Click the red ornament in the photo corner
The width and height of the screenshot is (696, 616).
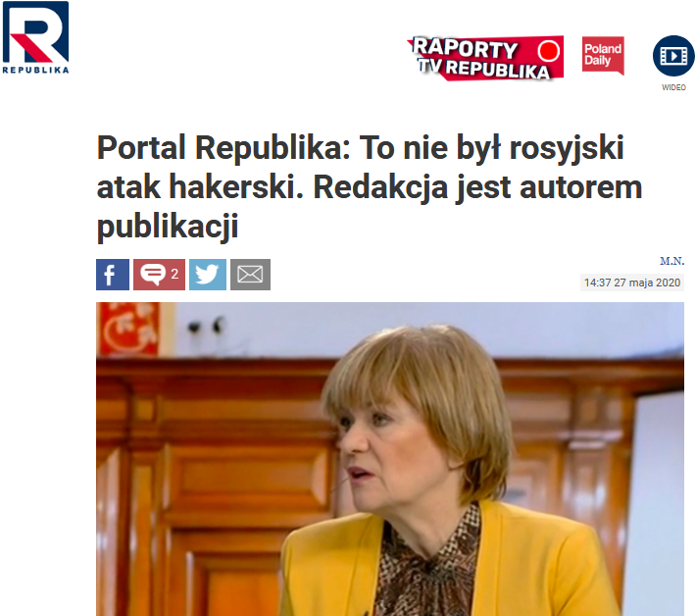(x=128, y=329)
